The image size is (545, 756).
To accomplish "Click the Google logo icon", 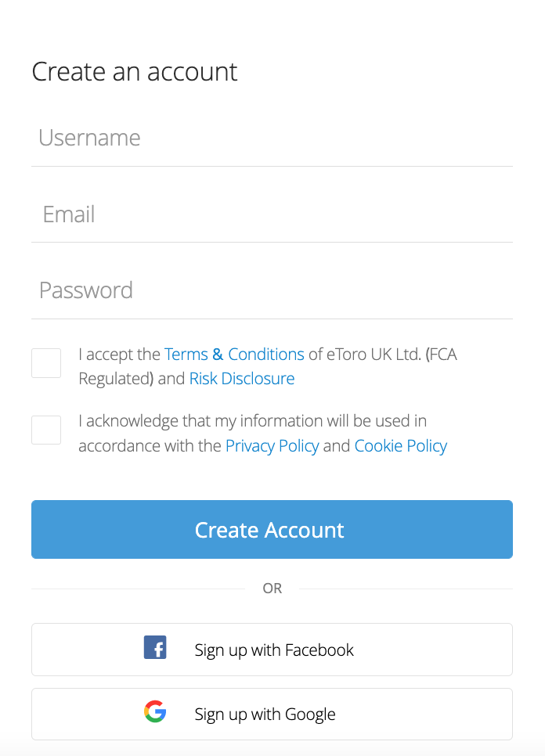I will pyautogui.click(x=155, y=711).
